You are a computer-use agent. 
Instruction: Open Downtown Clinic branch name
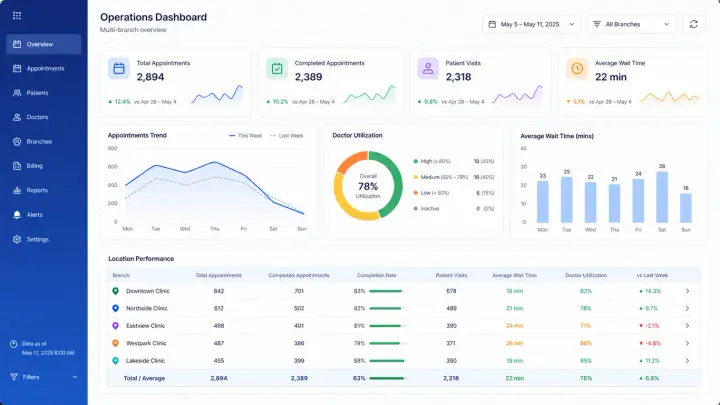pos(148,291)
